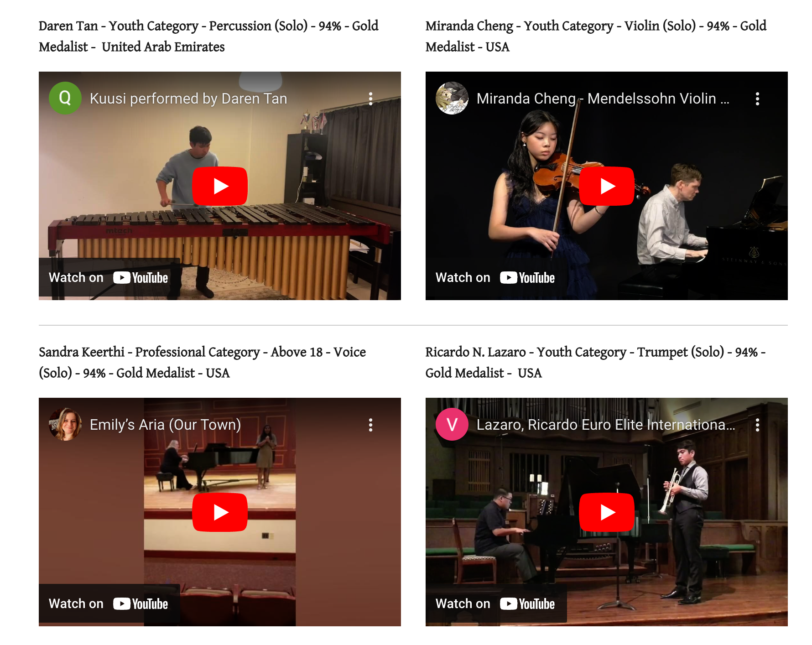
Task: Play the Emily's Aria (Our Town) video
Action: (x=220, y=512)
